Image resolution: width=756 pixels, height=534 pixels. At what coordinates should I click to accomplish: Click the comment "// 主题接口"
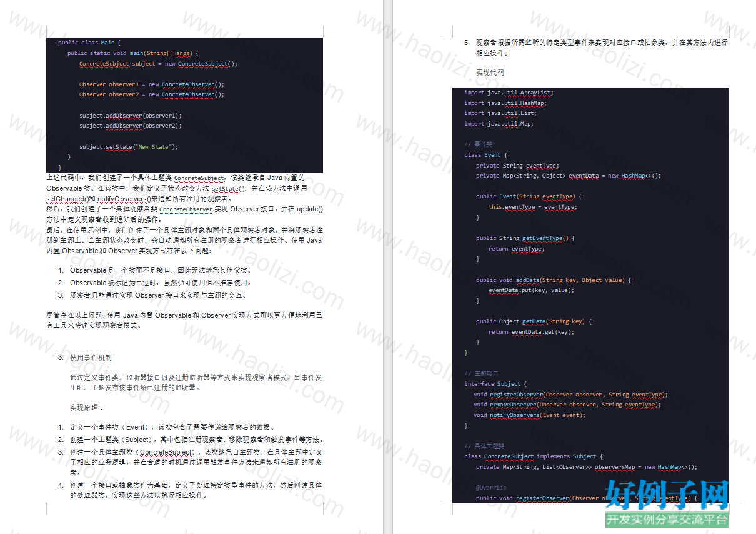(481, 374)
